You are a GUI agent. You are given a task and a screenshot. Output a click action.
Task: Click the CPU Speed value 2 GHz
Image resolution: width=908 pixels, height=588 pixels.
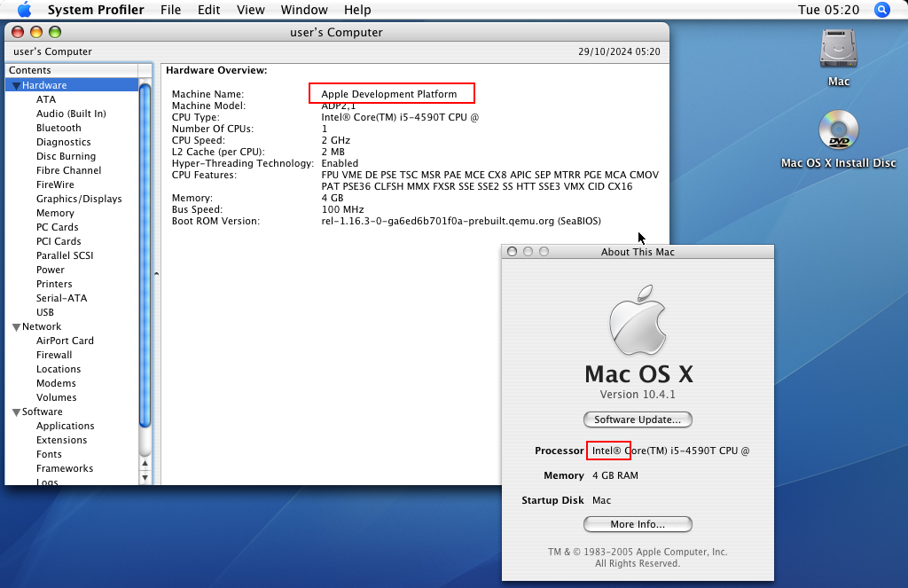tap(336, 140)
